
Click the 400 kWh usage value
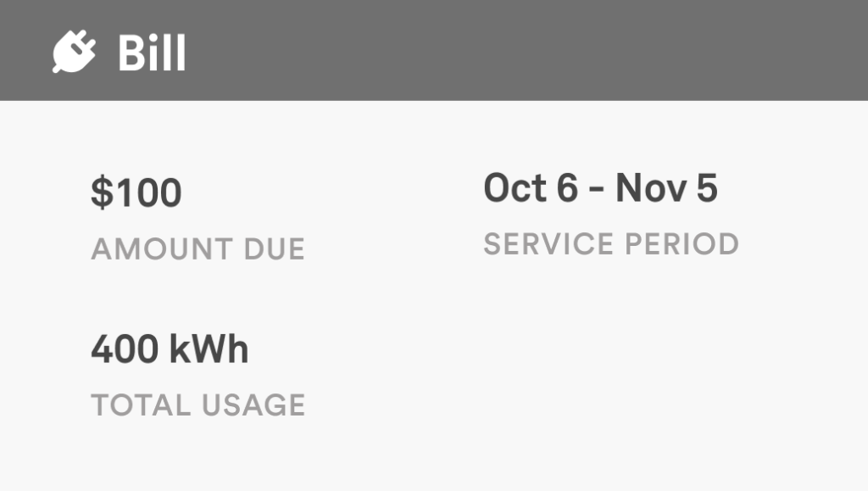[170, 349]
